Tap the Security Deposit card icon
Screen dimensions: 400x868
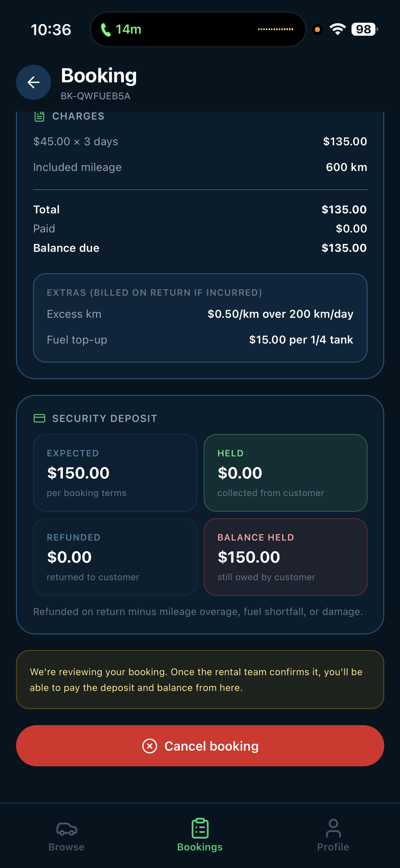coord(39,418)
